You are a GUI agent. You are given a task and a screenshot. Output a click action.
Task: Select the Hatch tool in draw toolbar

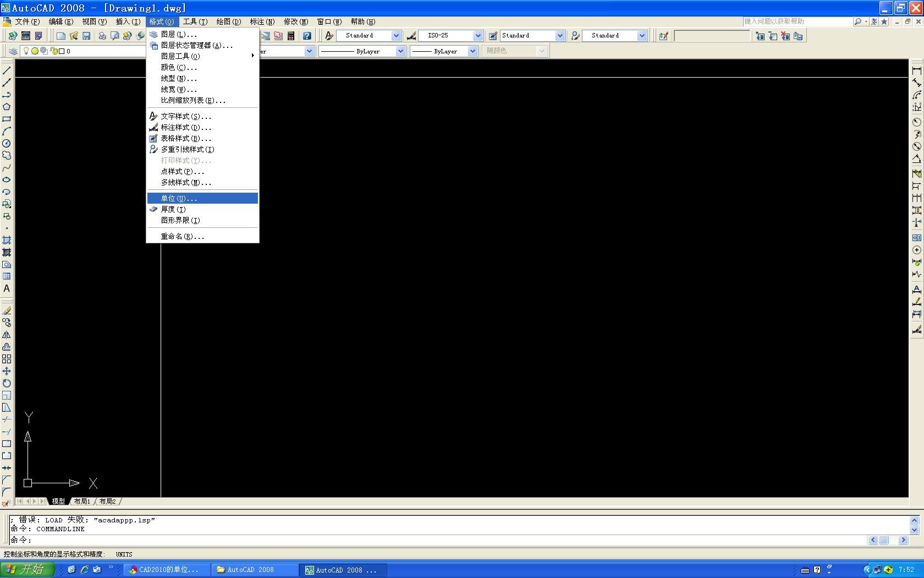tap(7, 240)
